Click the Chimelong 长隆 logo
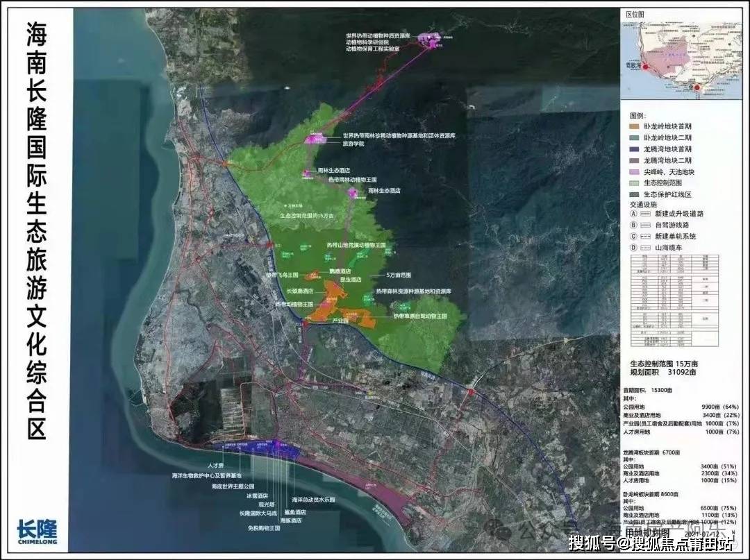Viewport: 750px width, 560px height. 37,532
